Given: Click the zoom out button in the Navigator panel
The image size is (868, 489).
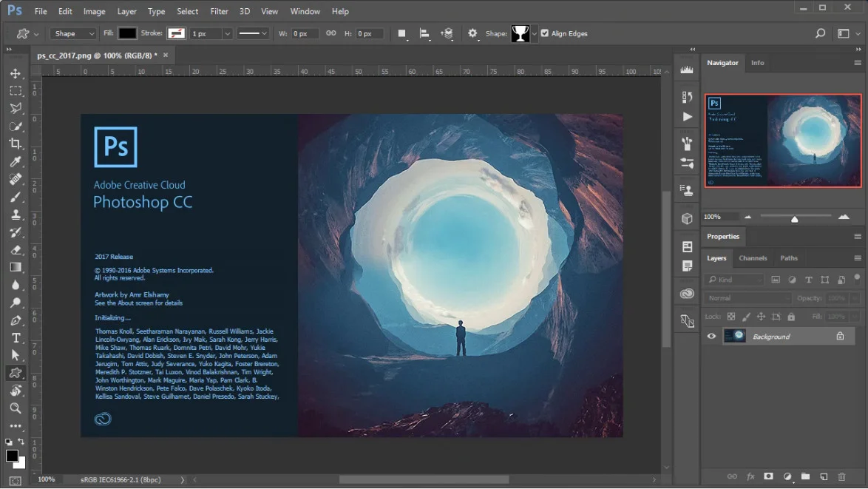Looking at the screenshot, I should (x=747, y=217).
